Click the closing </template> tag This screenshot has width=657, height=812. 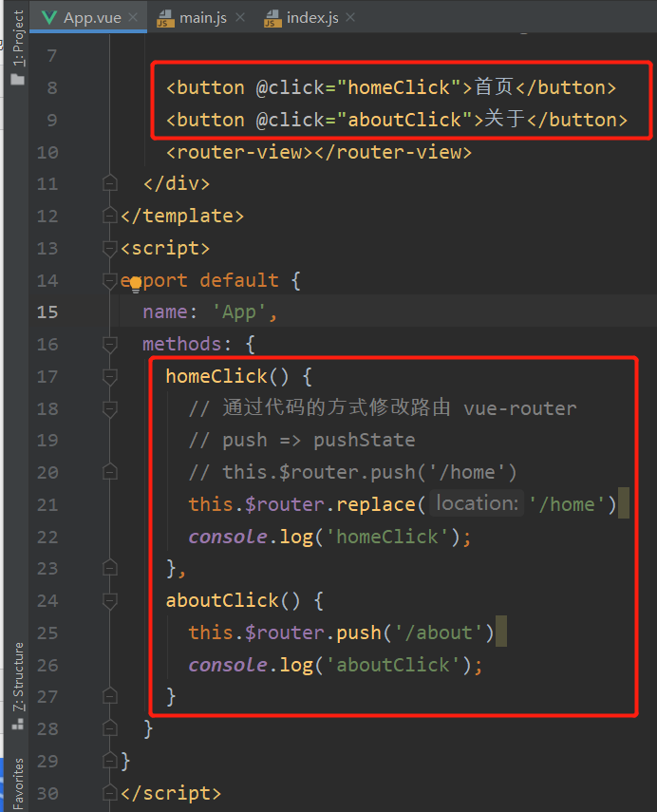pos(182,216)
